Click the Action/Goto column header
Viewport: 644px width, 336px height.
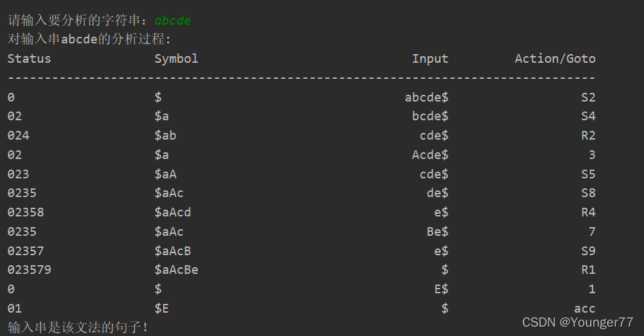pyautogui.click(x=555, y=59)
